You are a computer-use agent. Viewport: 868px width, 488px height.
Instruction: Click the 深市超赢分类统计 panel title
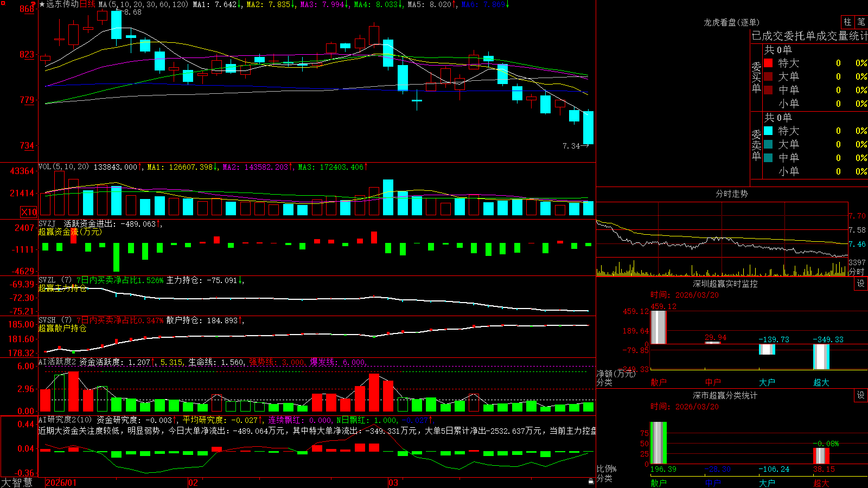[x=725, y=395]
